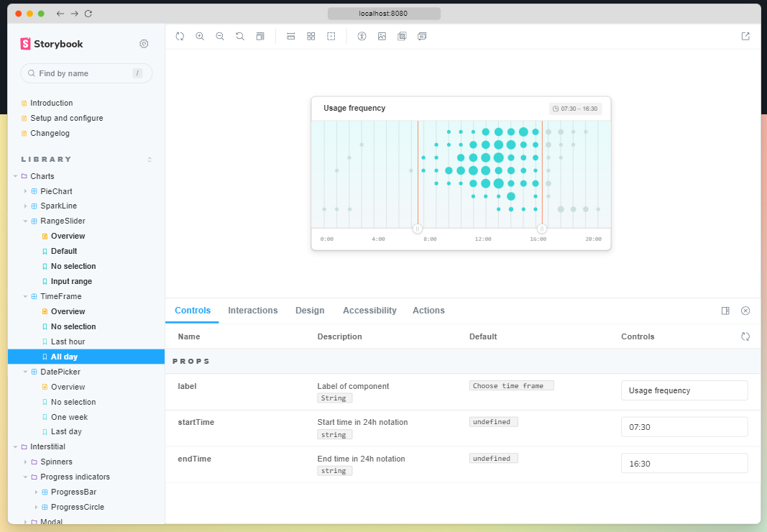The width and height of the screenshot is (767, 532).
Task: Hide the addons panel with close icon
Action: [x=745, y=311]
